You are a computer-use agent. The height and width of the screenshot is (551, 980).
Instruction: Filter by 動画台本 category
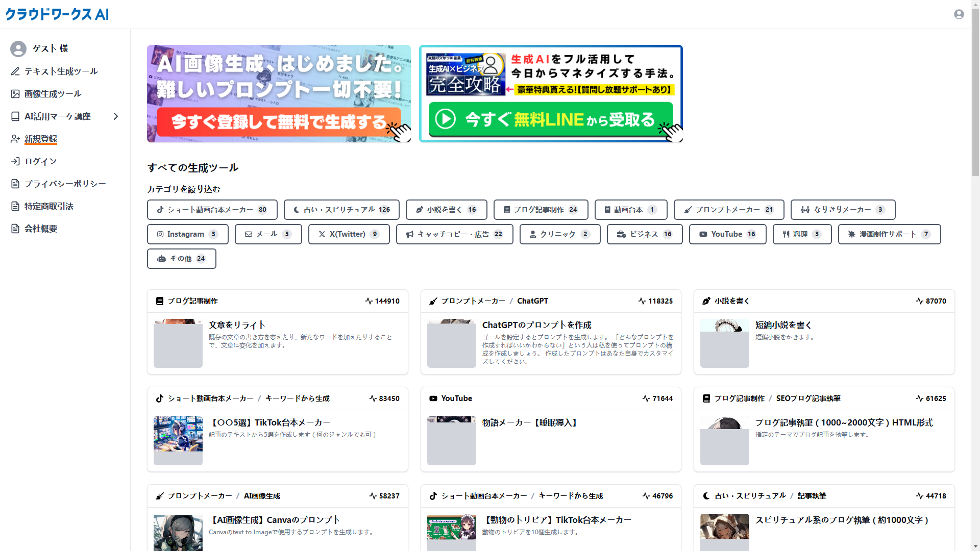click(631, 210)
